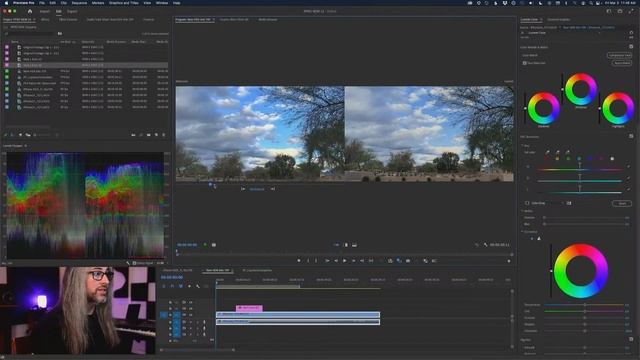Click the timeline Snap magnet icon
Screen dimensions: 640x360
pos(172,286)
